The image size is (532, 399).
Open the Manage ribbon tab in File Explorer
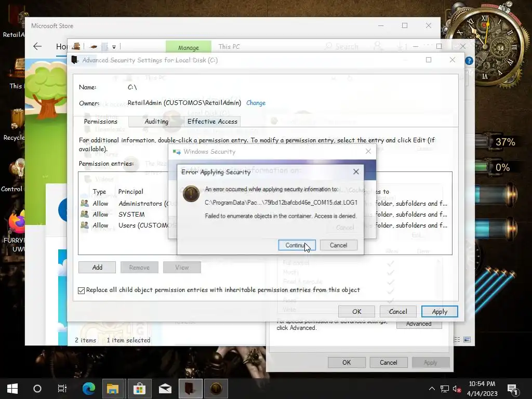point(188,47)
